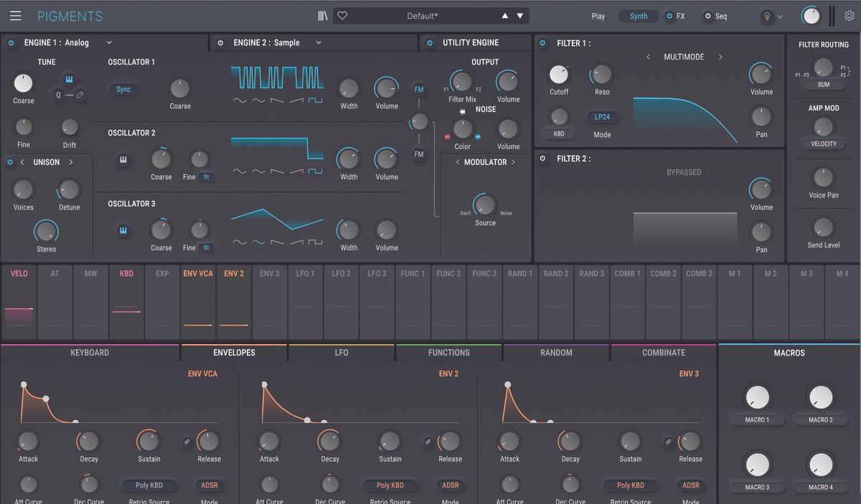Enable Sync on Oscillator 1
This screenshot has height=504, width=861.
click(122, 89)
